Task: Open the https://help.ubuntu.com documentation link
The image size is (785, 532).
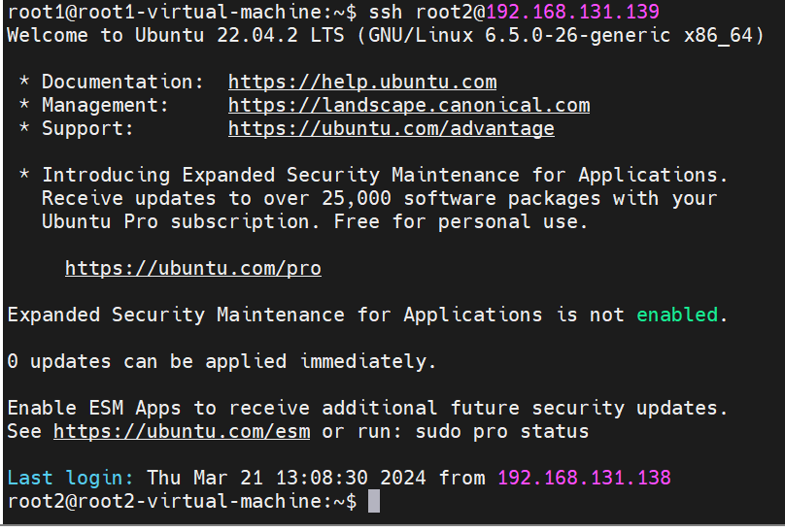Action: [362, 82]
